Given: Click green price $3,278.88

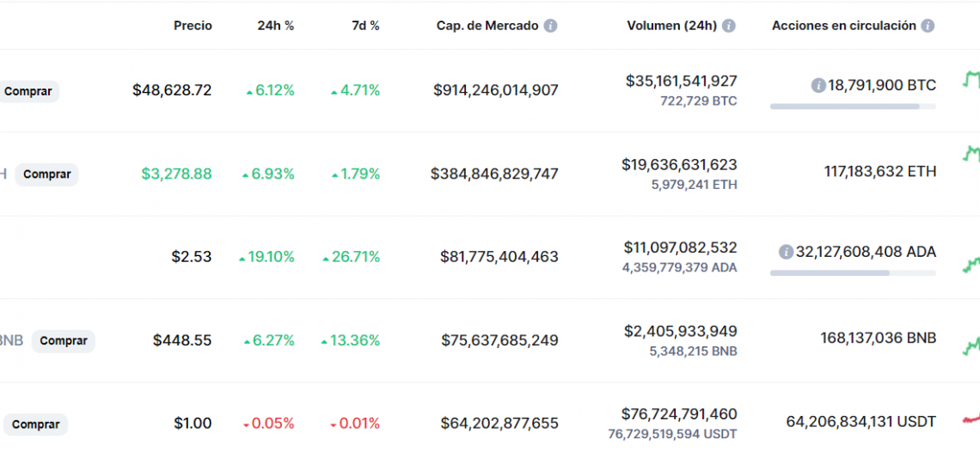Looking at the screenshot, I should [x=176, y=174].
